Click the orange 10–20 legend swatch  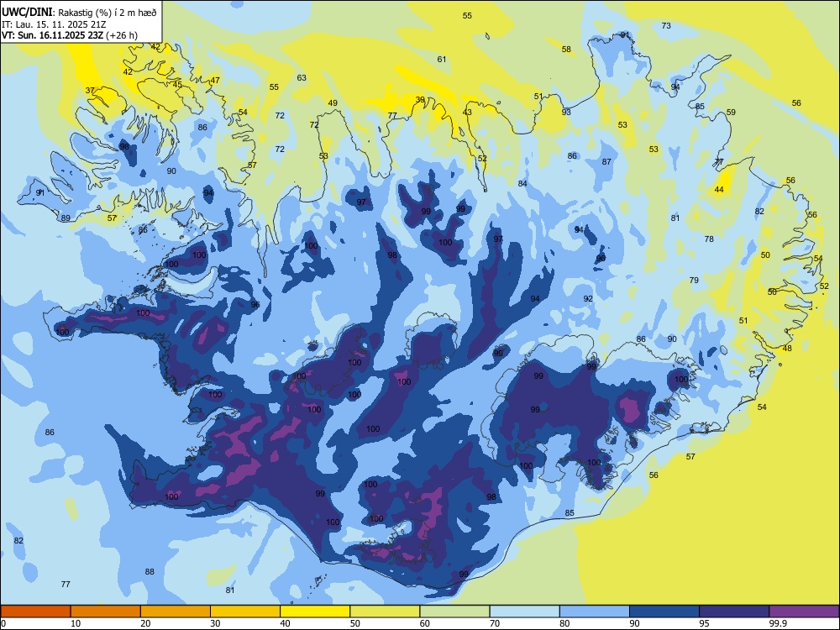point(106,612)
